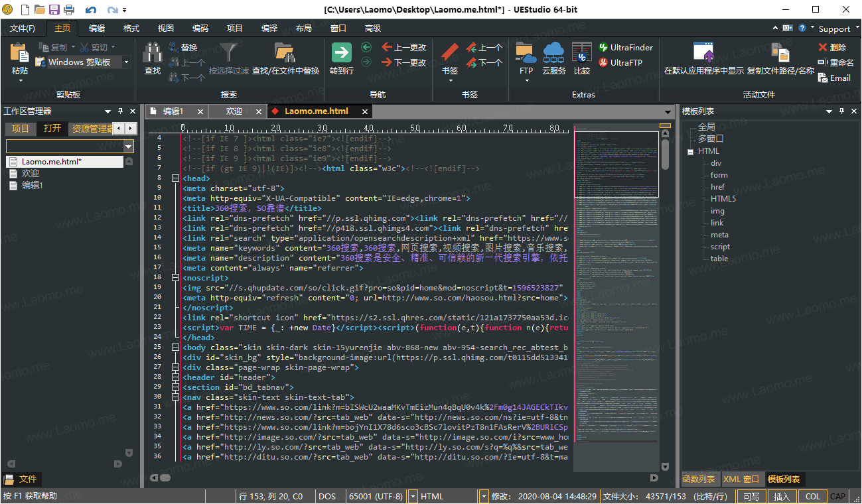The width and height of the screenshot is (862, 504).
Task: Open 云服务 (Cloud services)
Action: (x=553, y=59)
